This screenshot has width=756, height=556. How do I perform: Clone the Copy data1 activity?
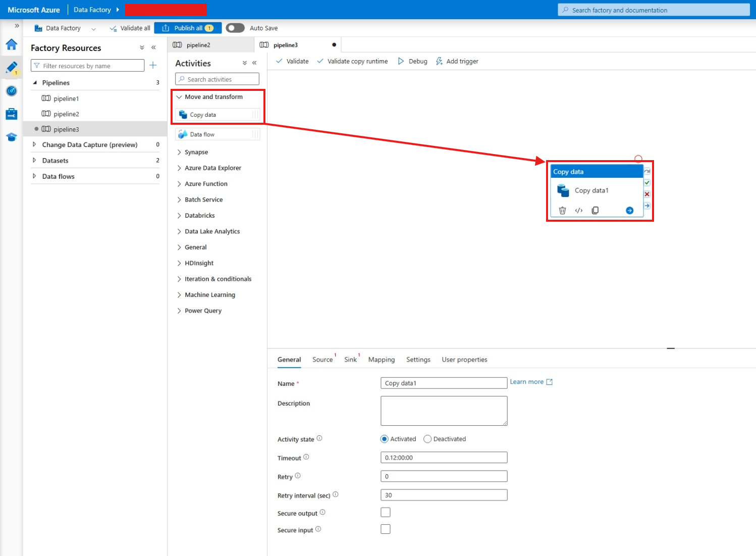595,211
